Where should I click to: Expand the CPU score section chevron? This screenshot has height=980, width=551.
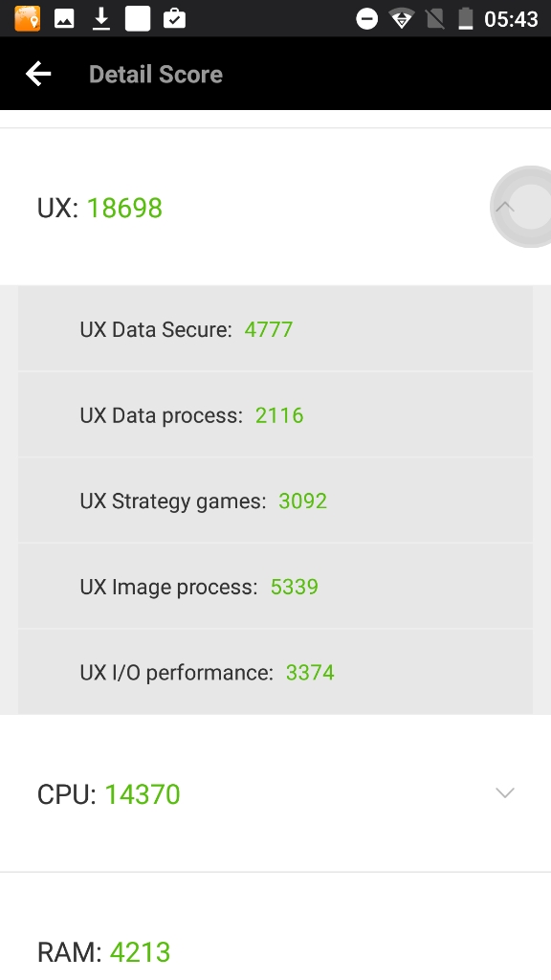[x=505, y=793]
